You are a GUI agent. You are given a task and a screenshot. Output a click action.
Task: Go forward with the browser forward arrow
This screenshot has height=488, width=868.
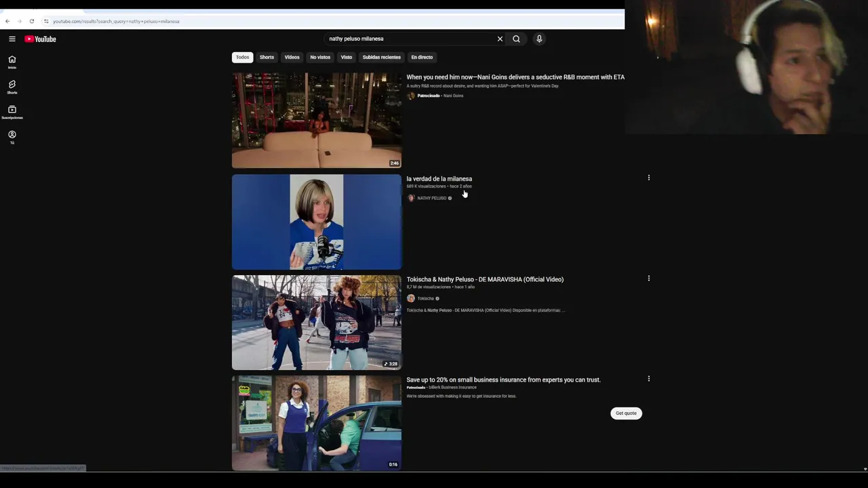tap(19, 21)
